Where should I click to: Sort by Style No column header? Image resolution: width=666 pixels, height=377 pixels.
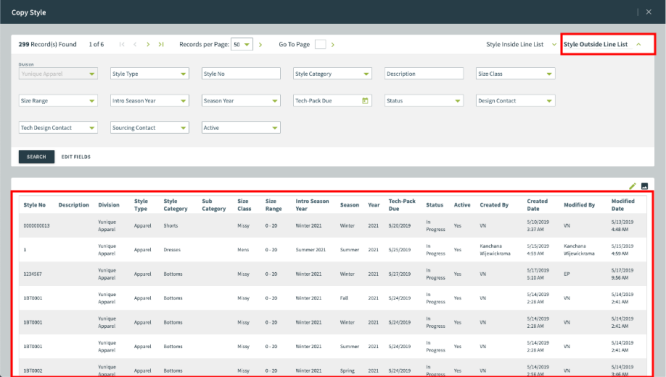[34, 205]
